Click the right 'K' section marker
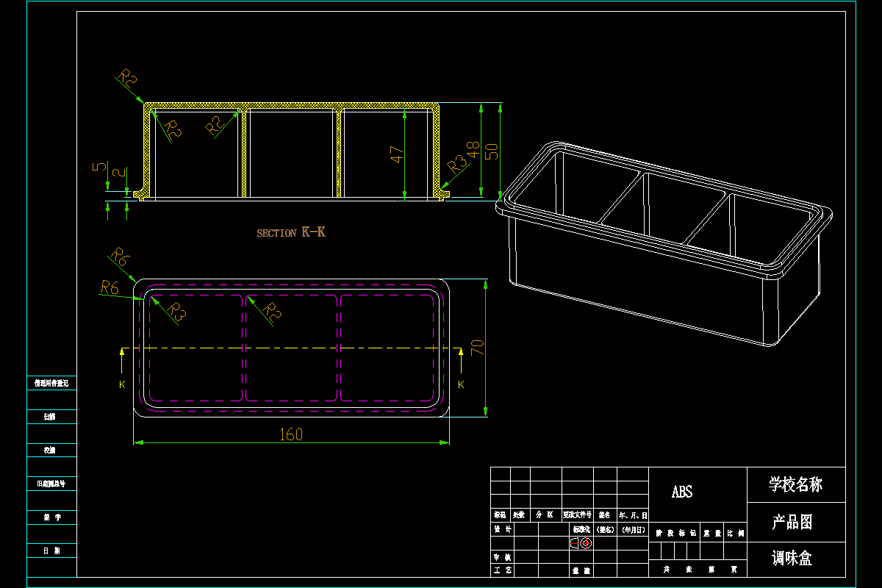This screenshot has width=882, height=588. point(461,384)
